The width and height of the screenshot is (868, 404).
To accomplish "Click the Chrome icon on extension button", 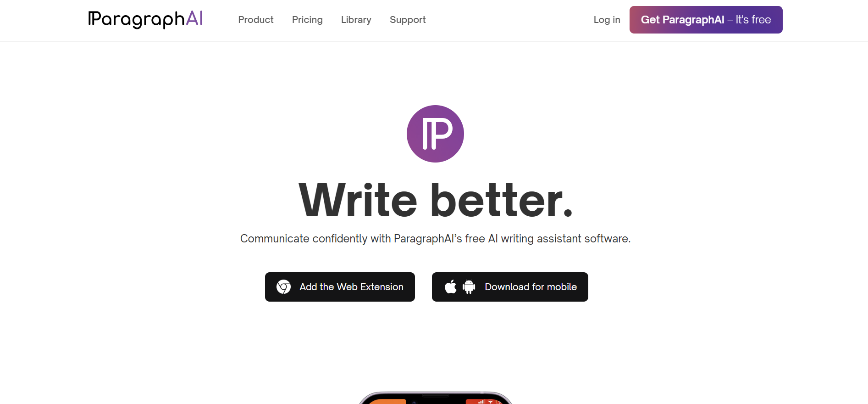I will pos(284,287).
